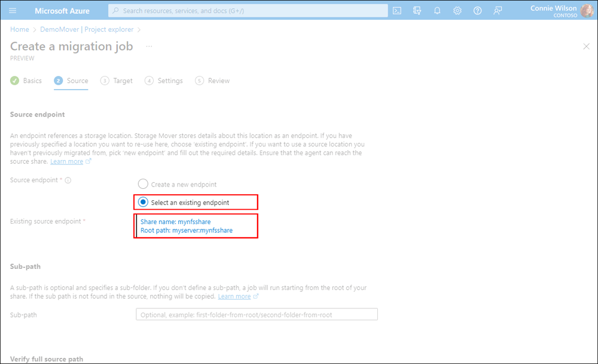Screen dimensions: 598x364
Task: Open the ellipsis next to page title
Action: tap(149, 47)
